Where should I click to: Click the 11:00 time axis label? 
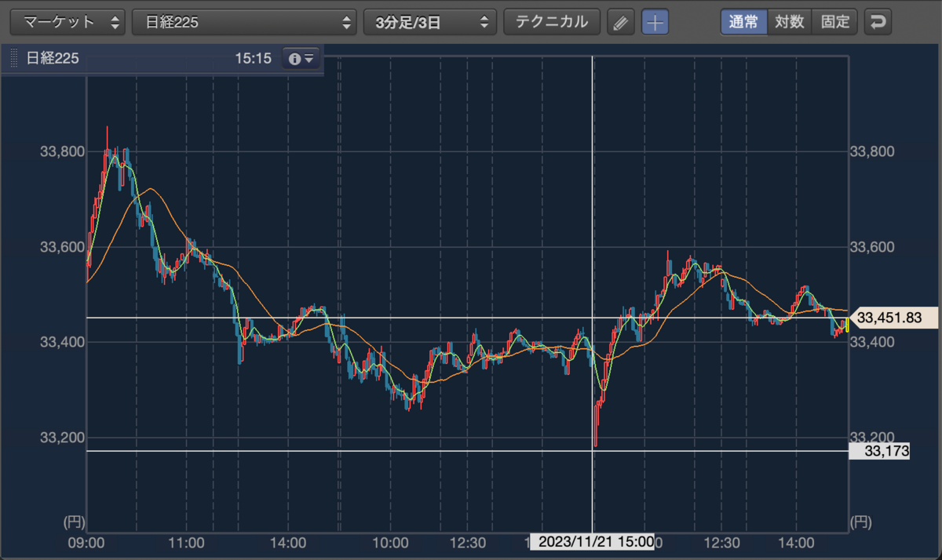pos(187,542)
